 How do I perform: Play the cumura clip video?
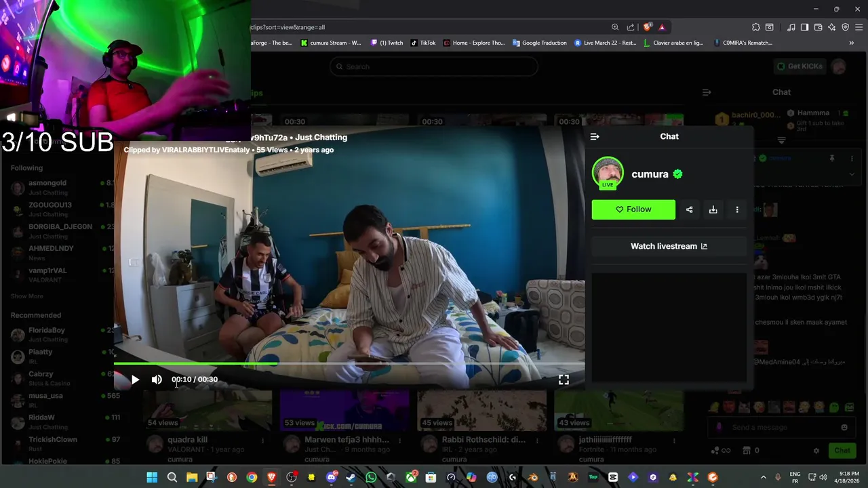[x=135, y=380]
